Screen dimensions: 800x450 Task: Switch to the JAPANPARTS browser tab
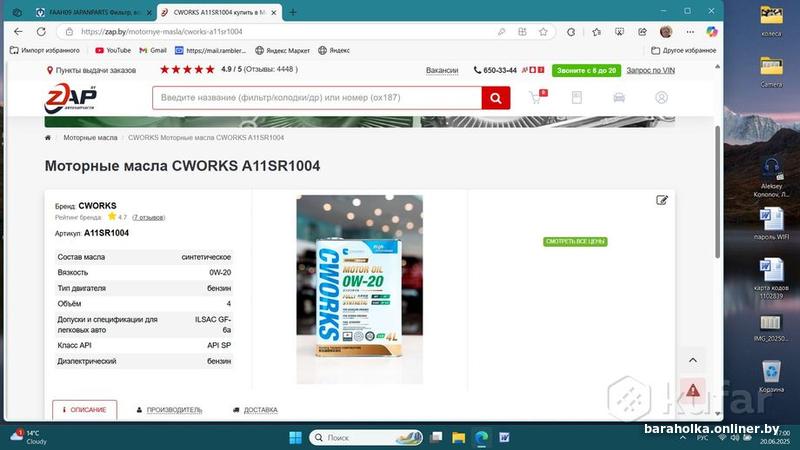[94, 12]
